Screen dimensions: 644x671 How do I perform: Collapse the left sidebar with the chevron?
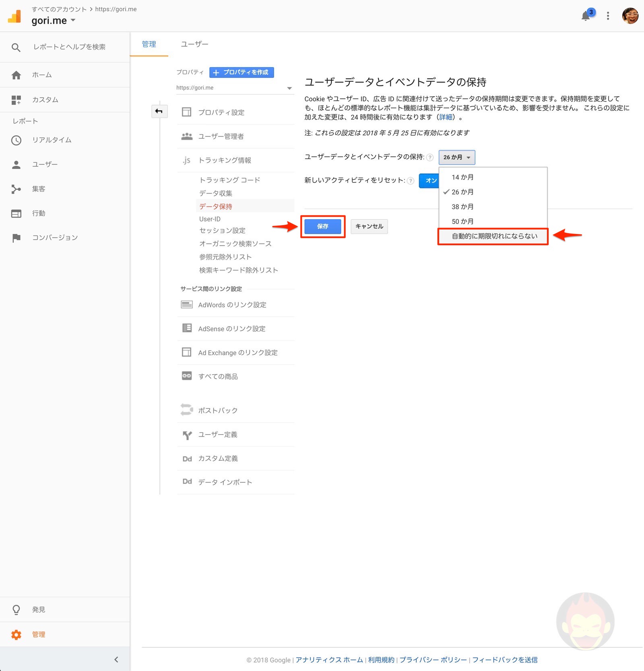[116, 659]
